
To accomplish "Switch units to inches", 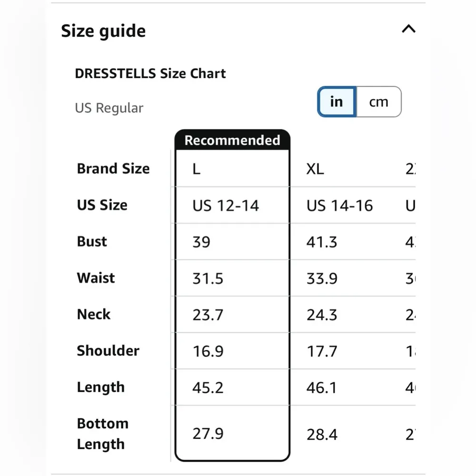I will click(x=337, y=101).
